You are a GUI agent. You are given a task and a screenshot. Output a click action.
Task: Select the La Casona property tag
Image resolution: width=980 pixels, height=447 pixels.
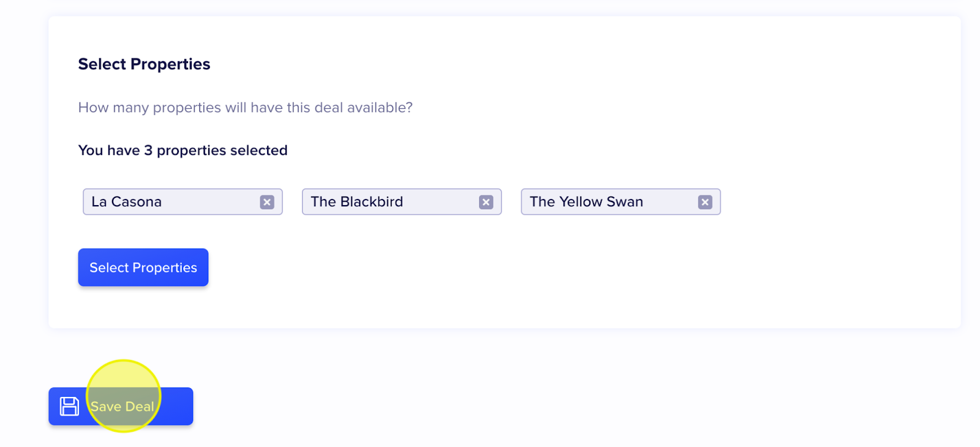[x=183, y=202]
